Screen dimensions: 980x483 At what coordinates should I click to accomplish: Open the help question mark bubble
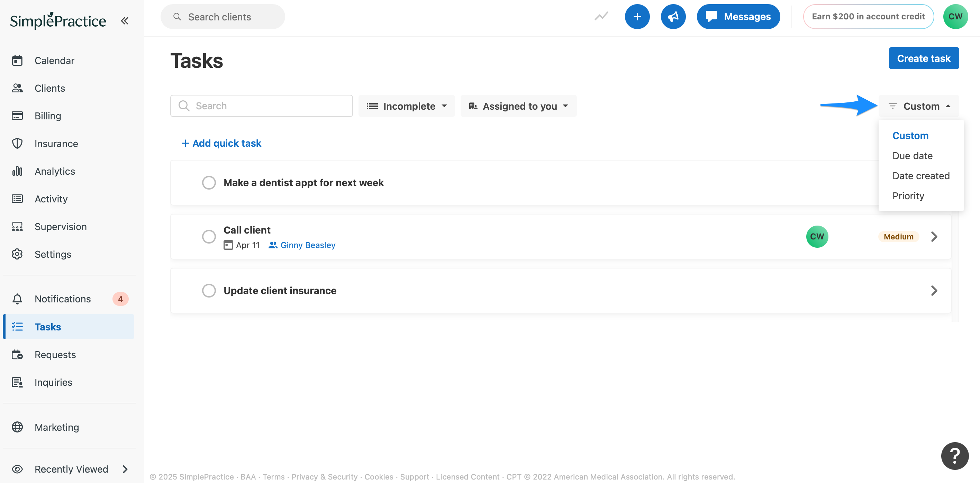coord(955,456)
